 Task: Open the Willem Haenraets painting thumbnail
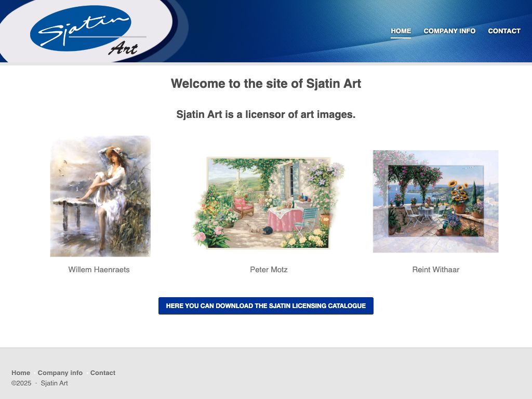pos(100,196)
